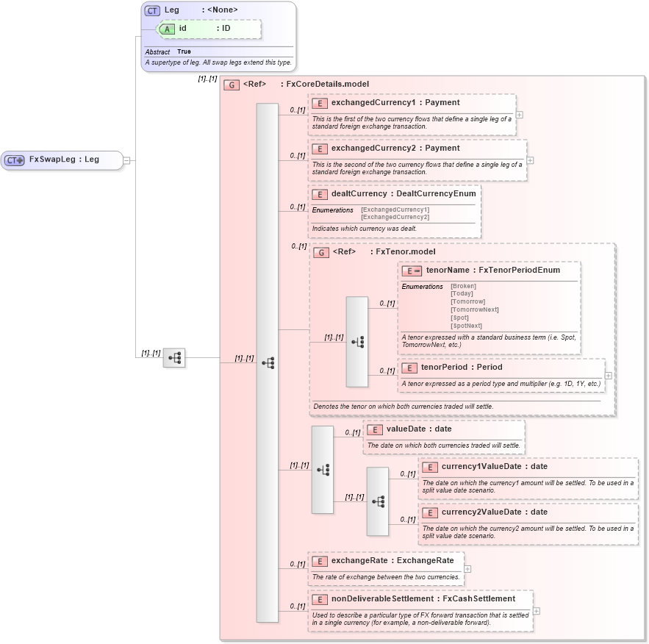
Task: Click the tenorPeriod Period type label
Action: 490,367
